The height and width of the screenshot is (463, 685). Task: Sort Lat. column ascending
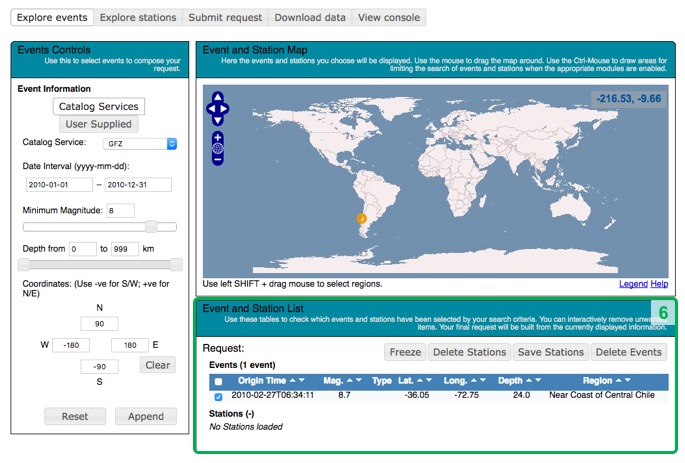pyautogui.click(x=419, y=380)
